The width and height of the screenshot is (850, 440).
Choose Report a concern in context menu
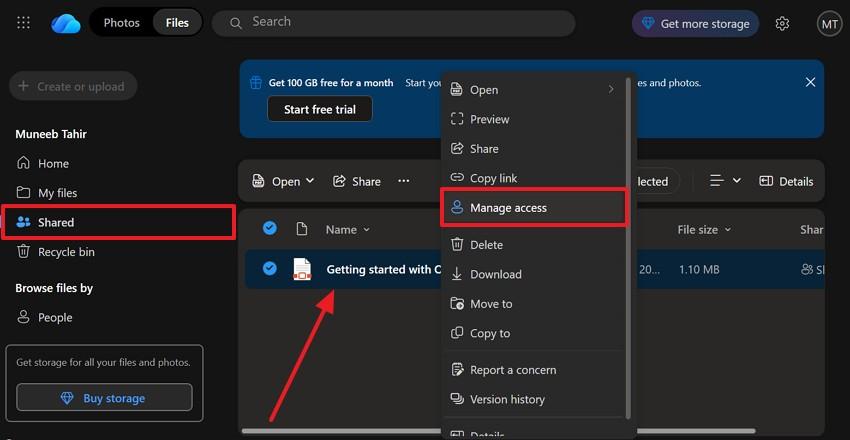533,370
